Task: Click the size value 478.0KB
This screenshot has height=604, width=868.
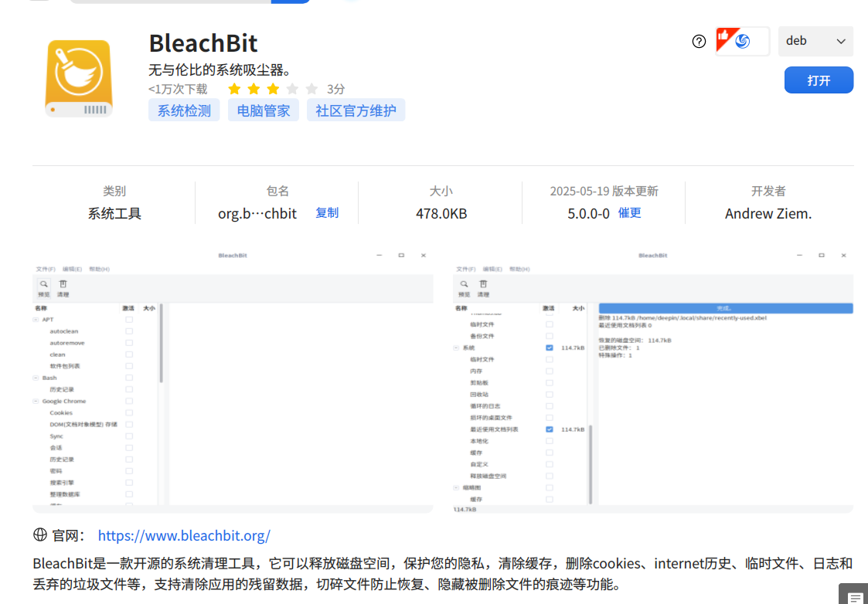Action: 441,213
